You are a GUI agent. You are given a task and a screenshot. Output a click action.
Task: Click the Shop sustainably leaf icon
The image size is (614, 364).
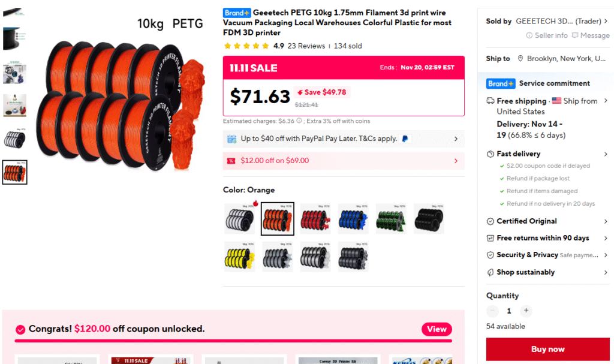tap(490, 272)
